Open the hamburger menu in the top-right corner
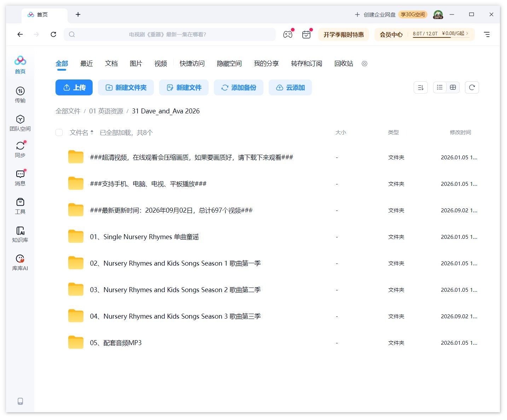 487,34
